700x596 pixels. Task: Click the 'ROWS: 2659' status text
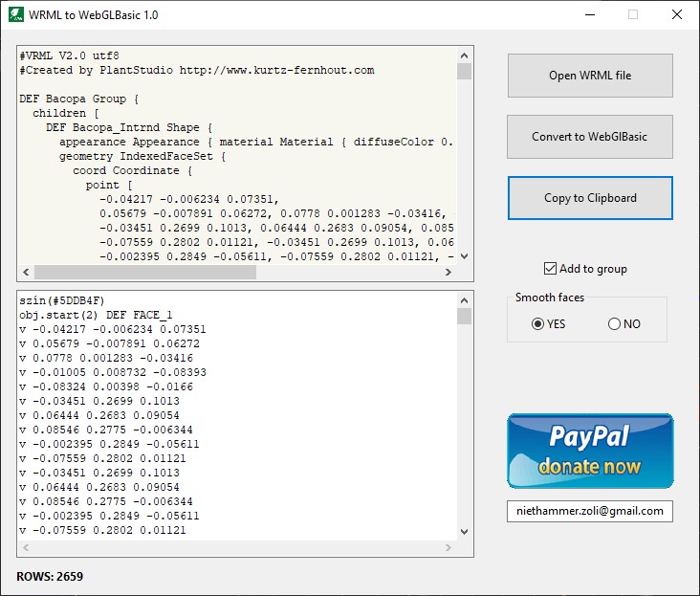(x=50, y=576)
